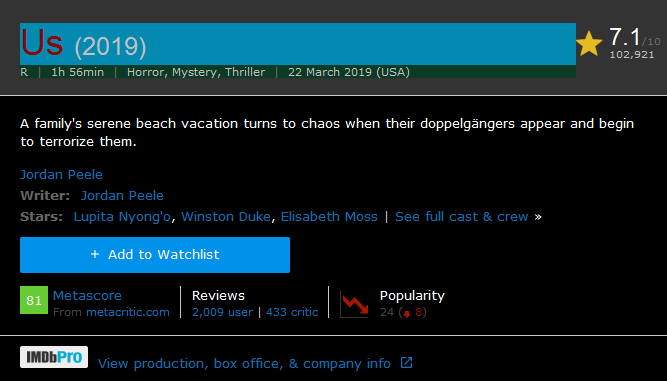Open the 2,009 user reviews link

coord(222,313)
